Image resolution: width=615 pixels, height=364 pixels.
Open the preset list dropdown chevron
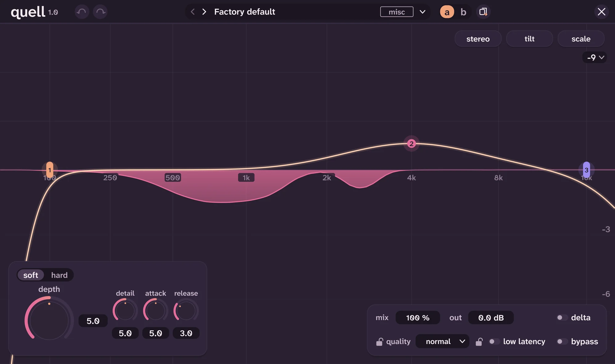(423, 12)
